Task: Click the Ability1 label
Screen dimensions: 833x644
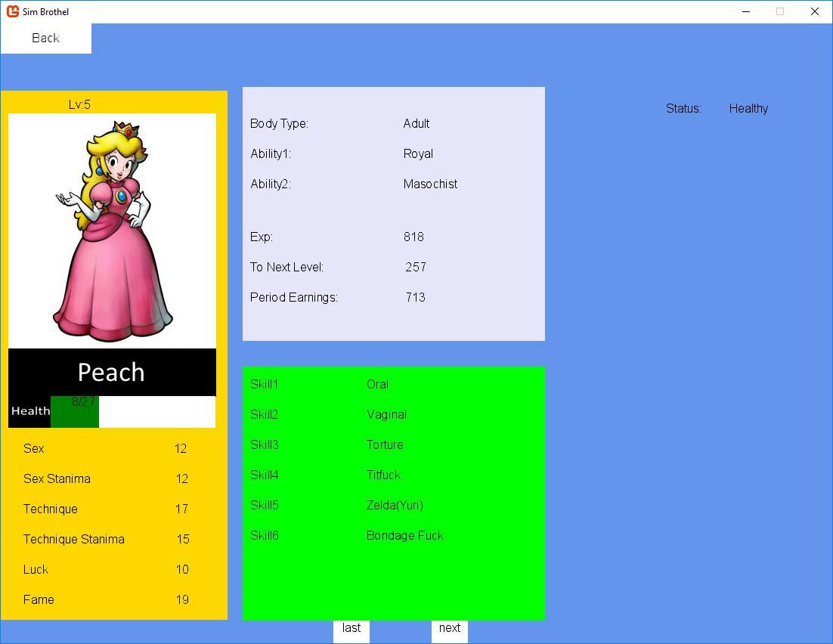Action: 271,154
